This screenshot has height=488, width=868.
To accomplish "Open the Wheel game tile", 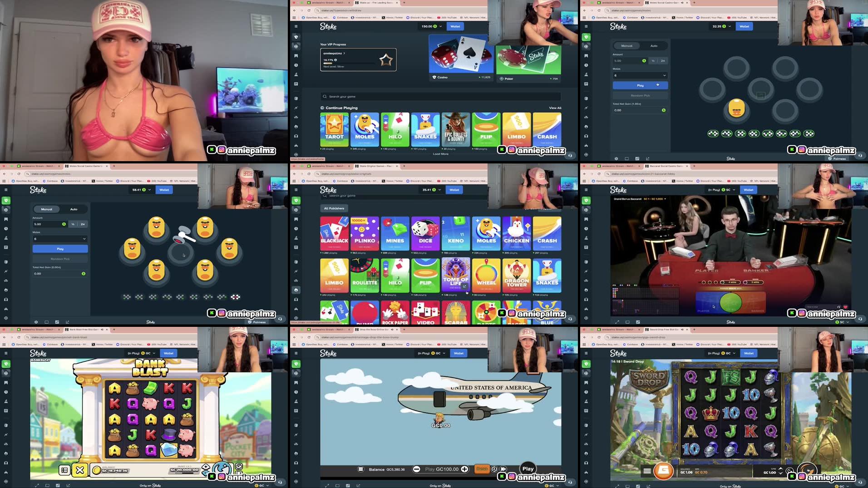I will tap(486, 276).
